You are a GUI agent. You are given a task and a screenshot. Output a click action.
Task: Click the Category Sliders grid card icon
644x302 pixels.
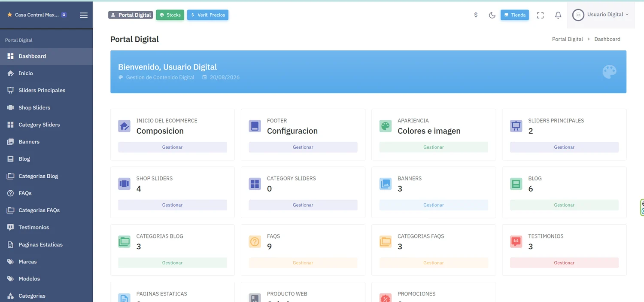click(255, 184)
